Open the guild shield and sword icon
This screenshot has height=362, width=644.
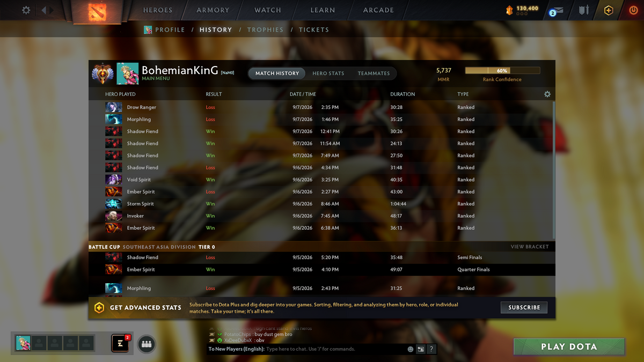click(x=584, y=10)
